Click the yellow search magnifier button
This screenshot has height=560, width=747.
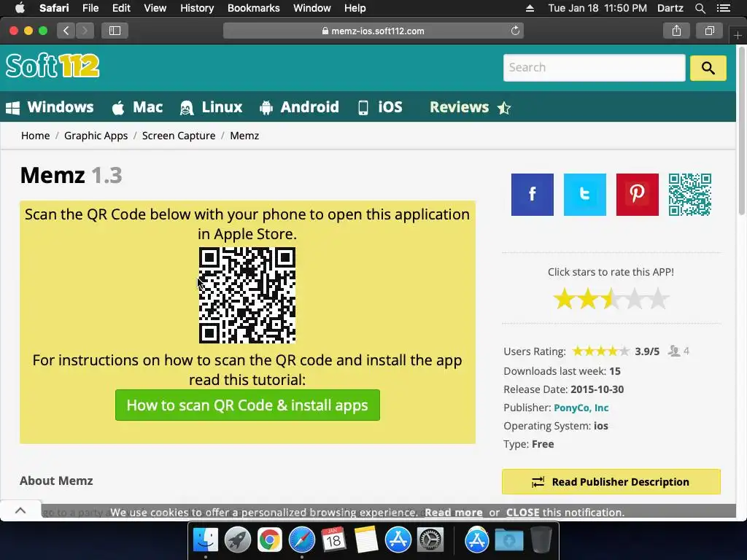pyautogui.click(x=708, y=68)
